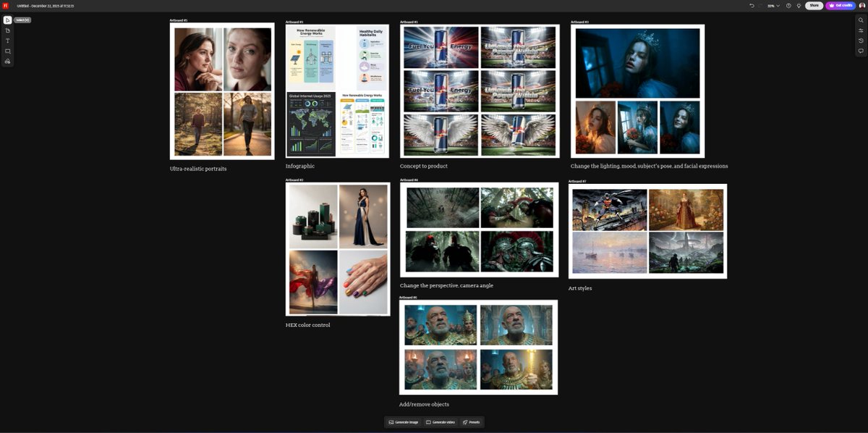Open the zoom percentage dropdown

coord(773,5)
